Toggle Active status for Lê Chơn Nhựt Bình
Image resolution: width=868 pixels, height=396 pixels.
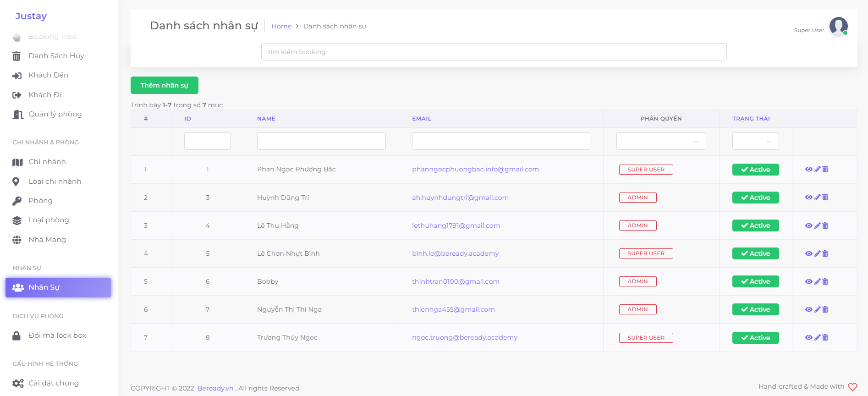click(x=755, y=253)
